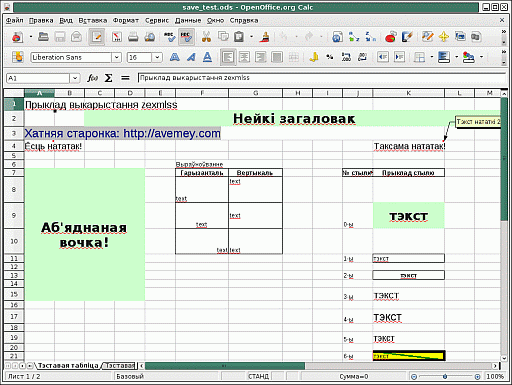Apply currency number format
Screen dimensions: 512x385
[314, 57]
